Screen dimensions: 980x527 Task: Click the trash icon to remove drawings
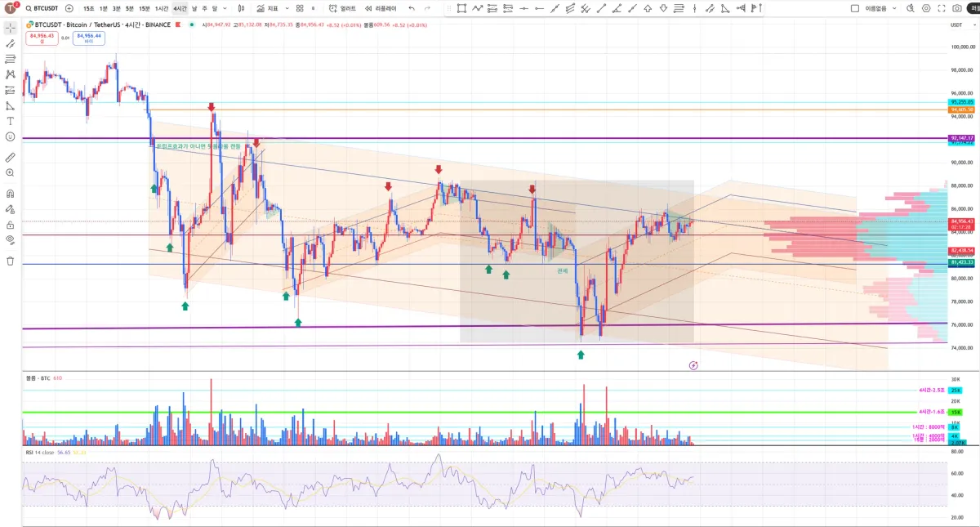(10, 261)
